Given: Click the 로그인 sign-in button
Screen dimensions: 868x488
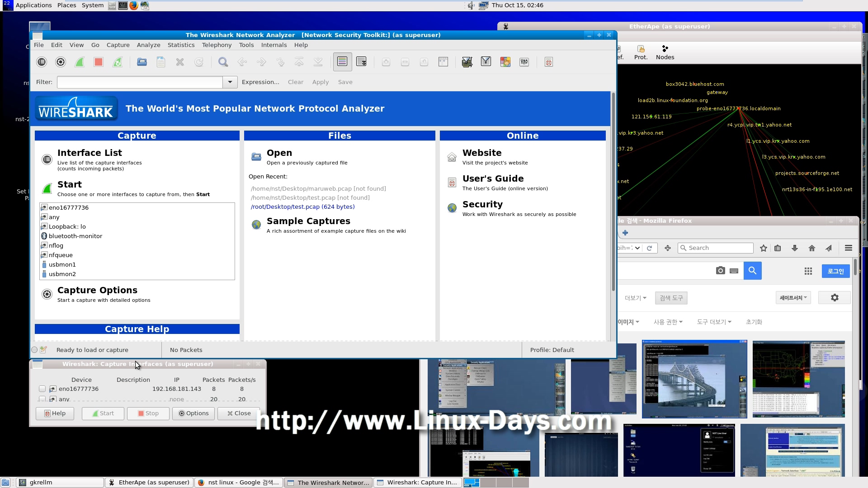Looking at the screenshot, I should tap(835, 271).
